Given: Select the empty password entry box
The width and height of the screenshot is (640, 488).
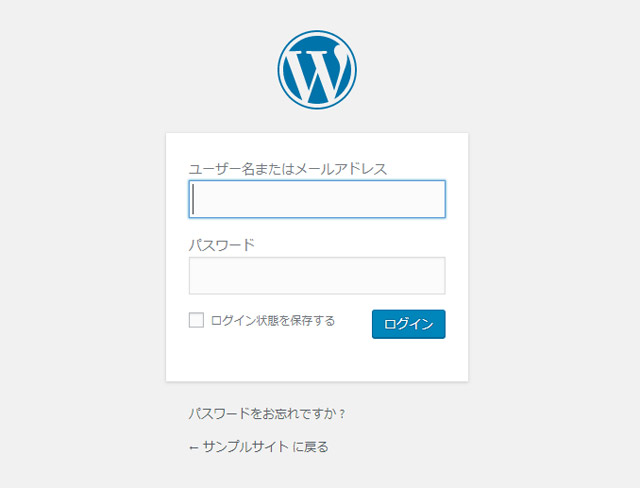Looking at the screenshot, I should (x=317, y=276).
